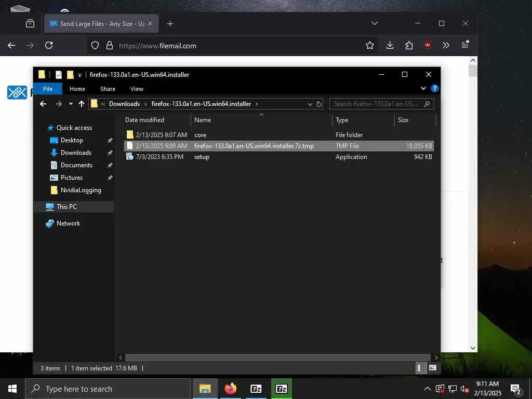Screen dimensions: 532x399
Task: Click the setup application icon
Action: [x=129, y=156]
